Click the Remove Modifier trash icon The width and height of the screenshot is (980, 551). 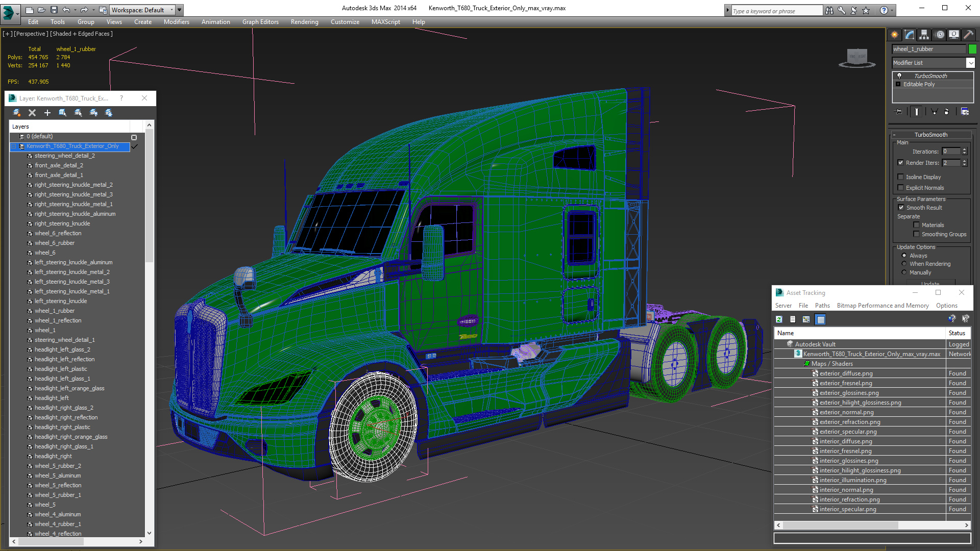click(947, 112)
